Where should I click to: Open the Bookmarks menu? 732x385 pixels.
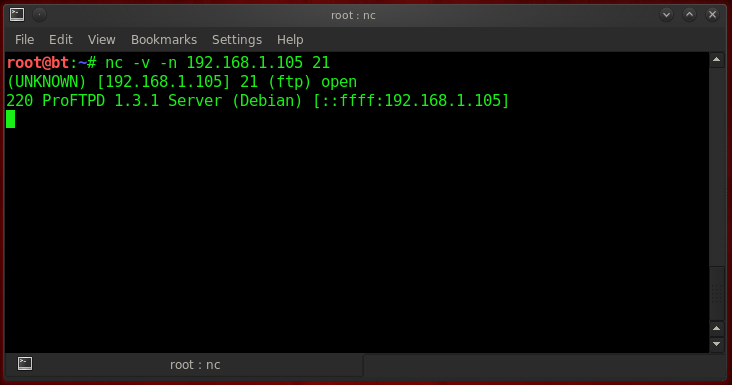[164, 40]
